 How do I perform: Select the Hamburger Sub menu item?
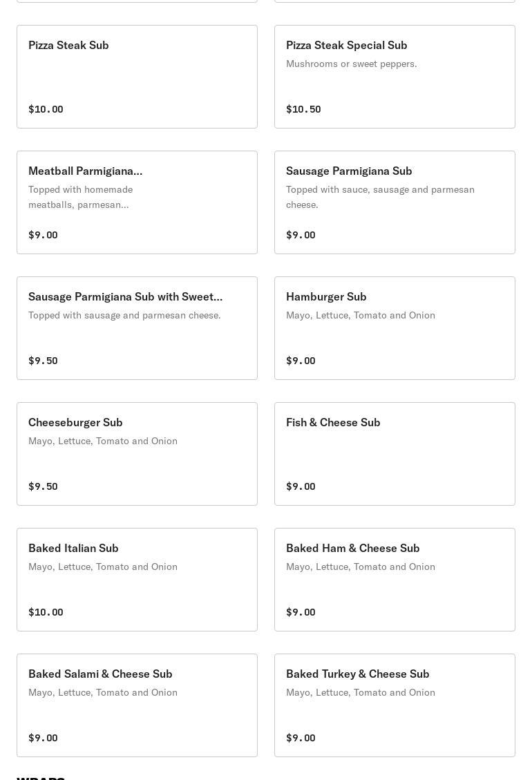pyautogui.click(x=395, y=328)
